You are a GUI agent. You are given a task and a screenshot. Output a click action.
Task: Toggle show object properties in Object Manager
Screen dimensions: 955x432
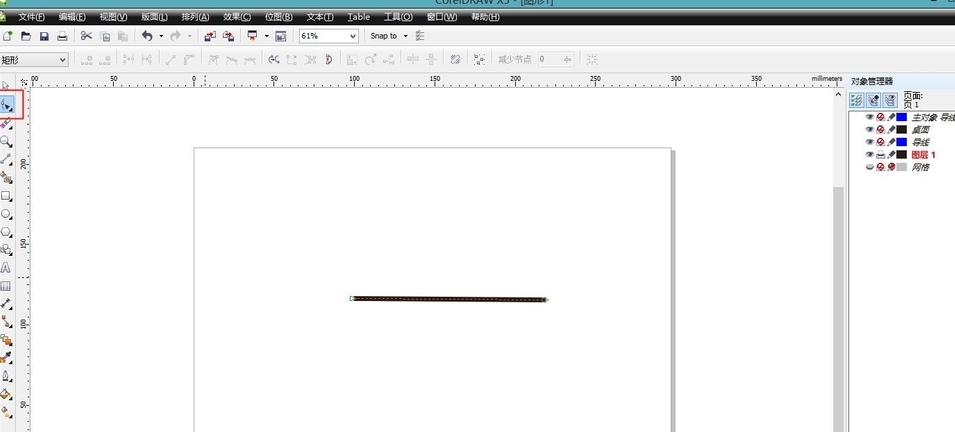(856, 100)
